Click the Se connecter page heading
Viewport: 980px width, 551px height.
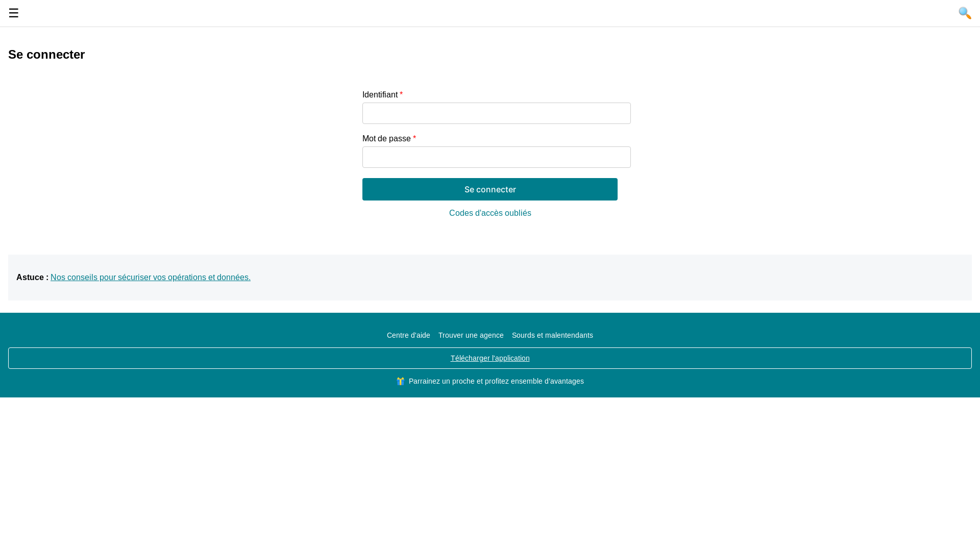pos(46,55)
